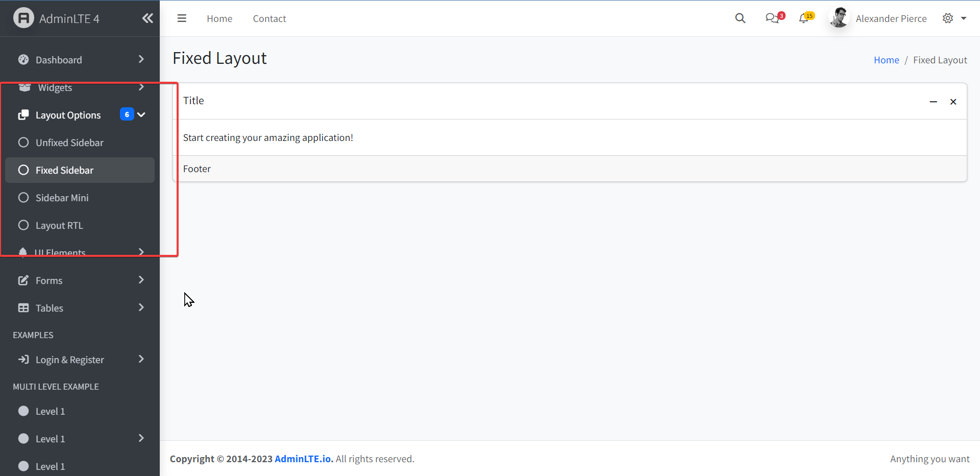This screenshot has width=980, height=476.
Task: Click the Layout Options badge showing 6
Action: click(x=127, y=114)
